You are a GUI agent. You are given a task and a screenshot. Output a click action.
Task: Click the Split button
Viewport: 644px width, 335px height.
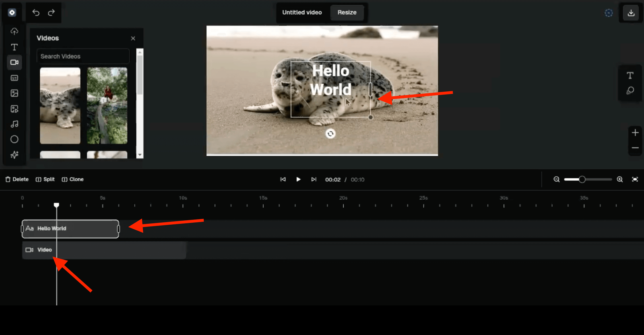click(x=45, y=179)
